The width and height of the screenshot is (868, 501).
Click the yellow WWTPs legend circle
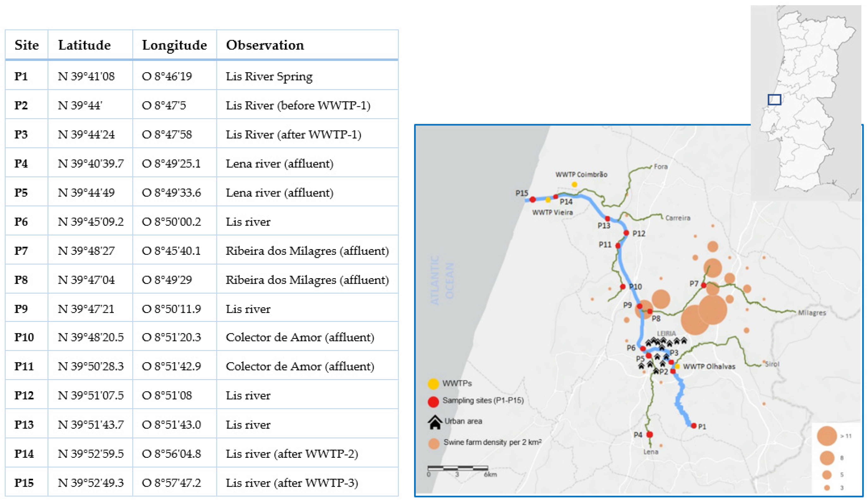(433, 384)
